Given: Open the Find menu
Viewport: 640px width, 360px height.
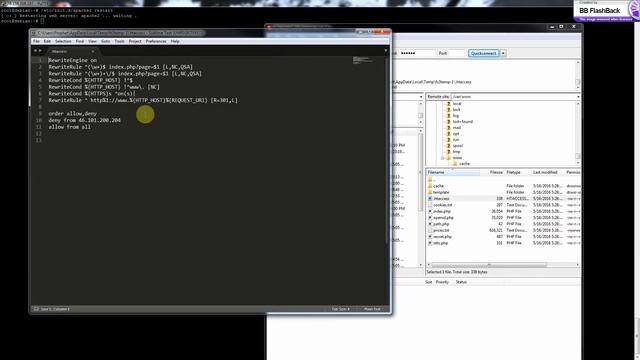Looking at the screenshot, I should [x=80, y=41].
